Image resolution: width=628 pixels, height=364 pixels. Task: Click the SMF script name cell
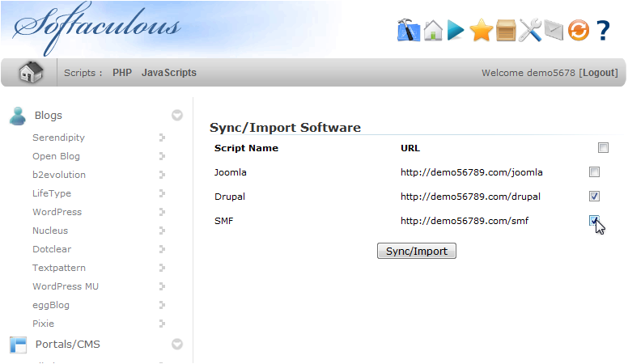point(223,221)
